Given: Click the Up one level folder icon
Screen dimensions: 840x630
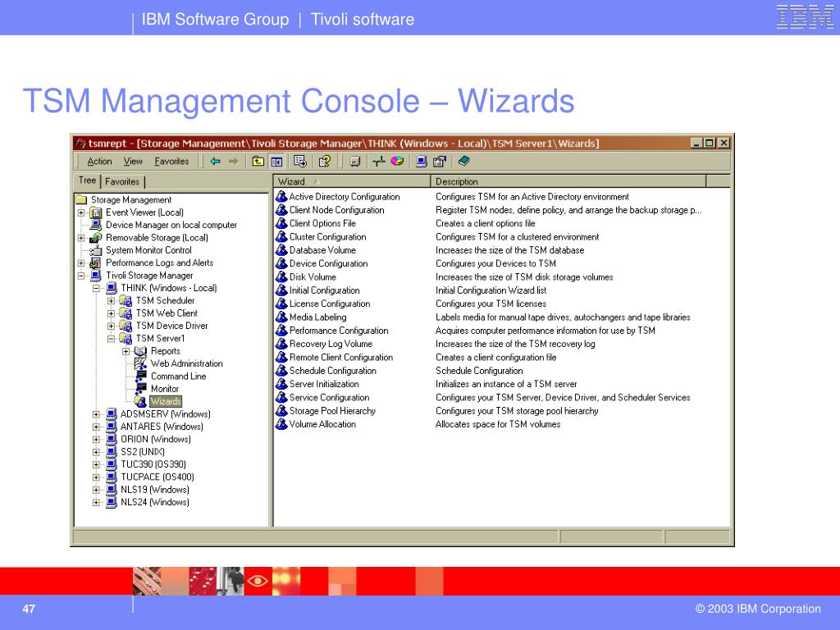Looking at the screenshot, I should click(258, 162).
